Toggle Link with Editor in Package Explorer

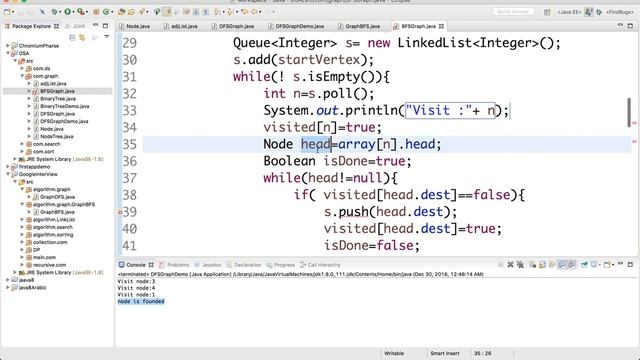click(x=82, y=38)
